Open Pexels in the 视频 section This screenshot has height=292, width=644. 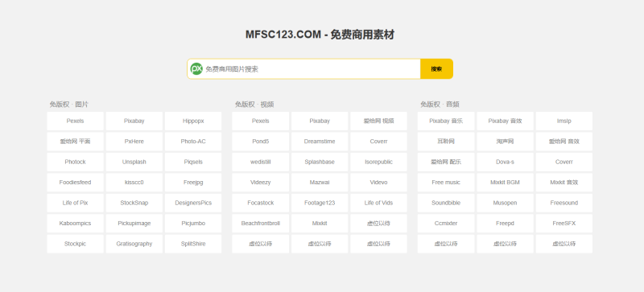click(x=260, y=121)
